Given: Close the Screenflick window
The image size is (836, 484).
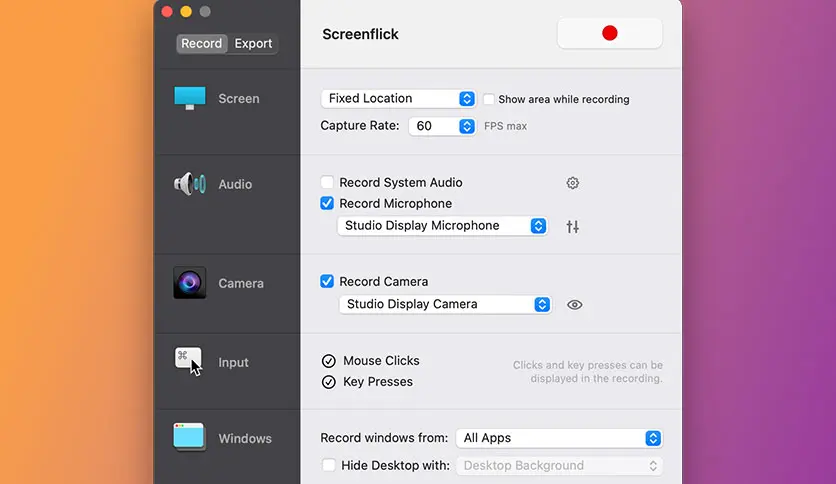Looking at the screenshot, I should (167, 11).
